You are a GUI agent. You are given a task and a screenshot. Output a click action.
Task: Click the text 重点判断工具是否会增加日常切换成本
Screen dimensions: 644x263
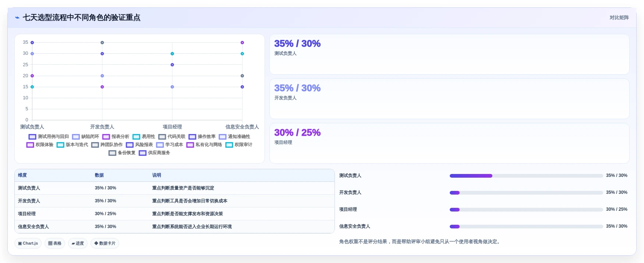point(190,201)
